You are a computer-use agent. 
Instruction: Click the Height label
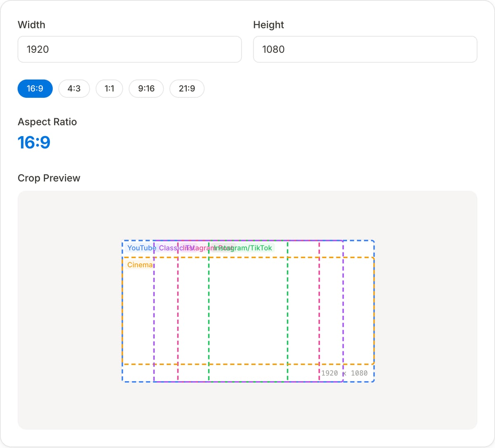[269, 25]
